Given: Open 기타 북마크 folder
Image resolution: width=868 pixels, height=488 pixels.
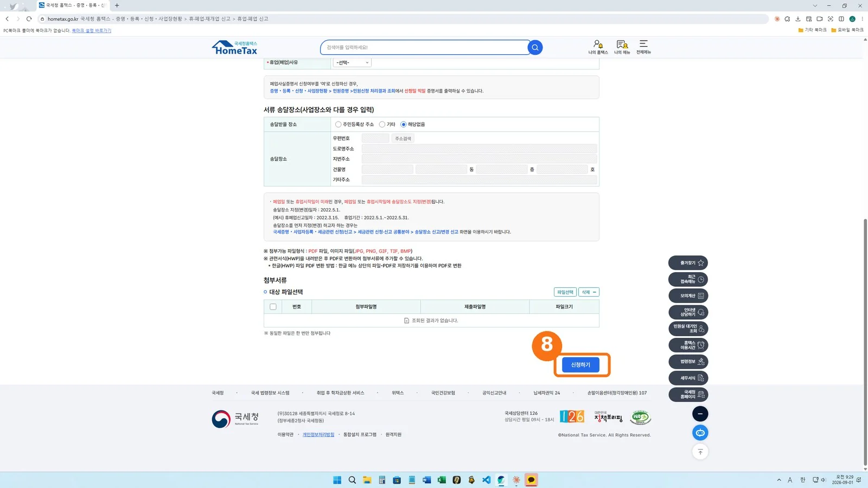Looking at the screenshot, I should tap(812, 30).
